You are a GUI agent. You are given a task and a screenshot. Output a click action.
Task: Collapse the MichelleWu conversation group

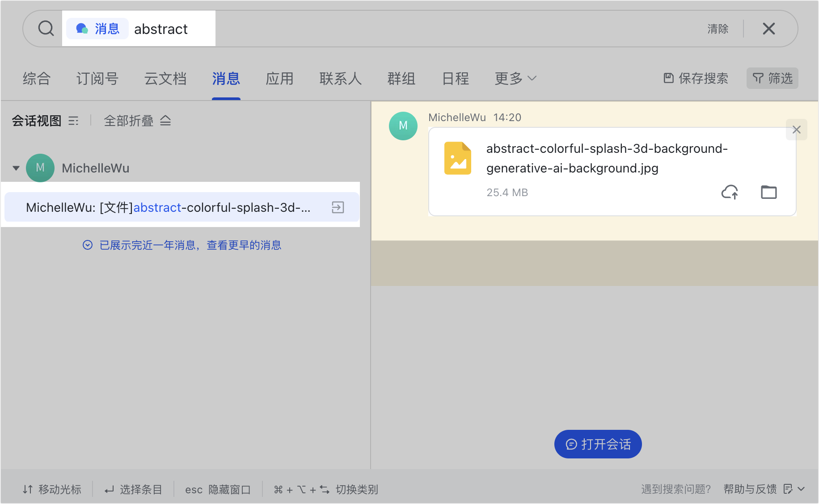(x=16, y=168)
